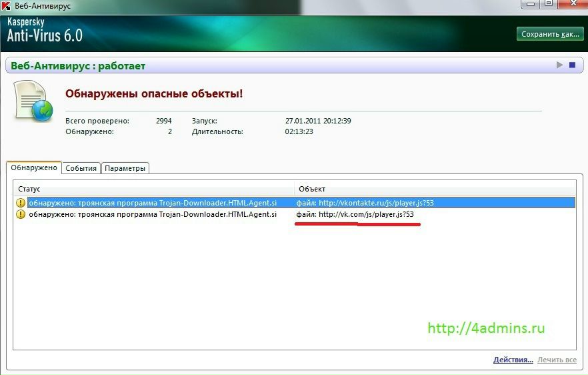The image size is (588, 375).
Task: Select the Trojan status text in the vk.com row
Action: pyautogui.click(x=153, y=214)
